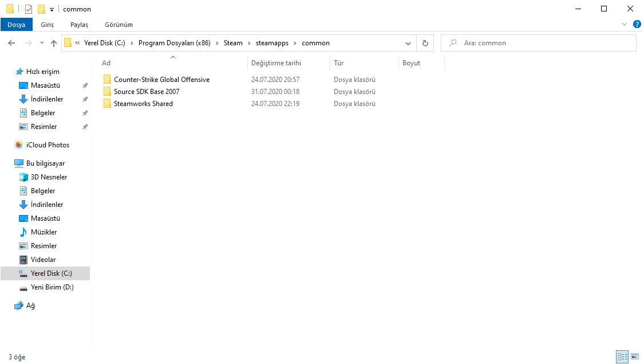
Task: Select the Source SDK Base 2007 folder
Action: (147, 91)
